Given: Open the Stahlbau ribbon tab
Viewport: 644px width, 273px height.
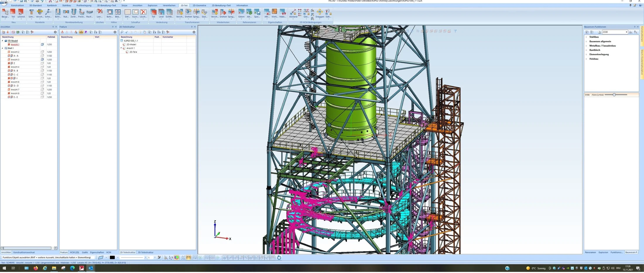Looking at the screenshot, I should pos(66,5).
